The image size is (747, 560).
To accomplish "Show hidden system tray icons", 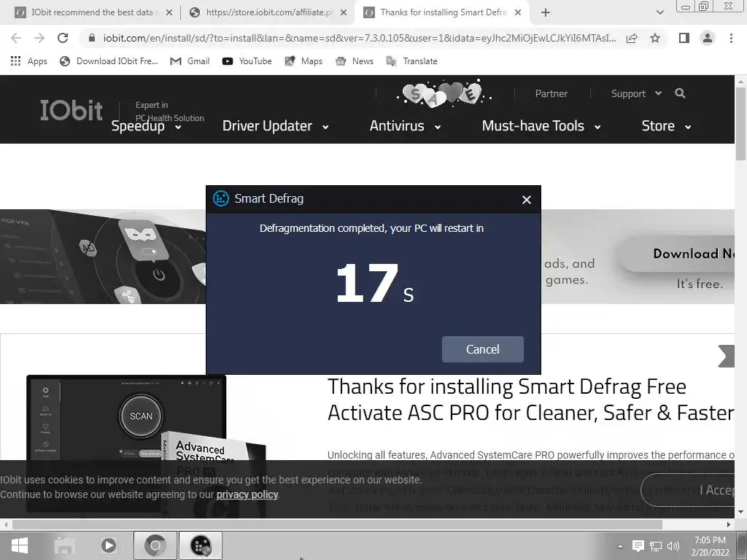I will [620, 546].
